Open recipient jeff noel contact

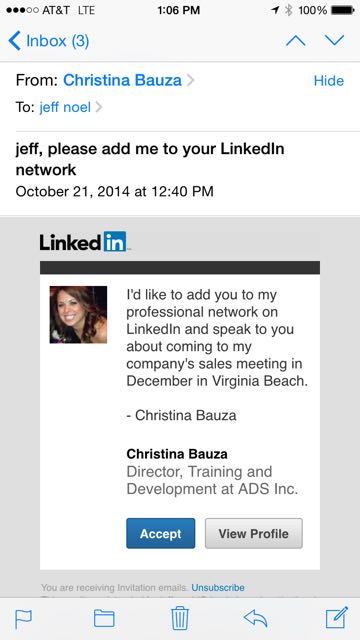point(65,107)
